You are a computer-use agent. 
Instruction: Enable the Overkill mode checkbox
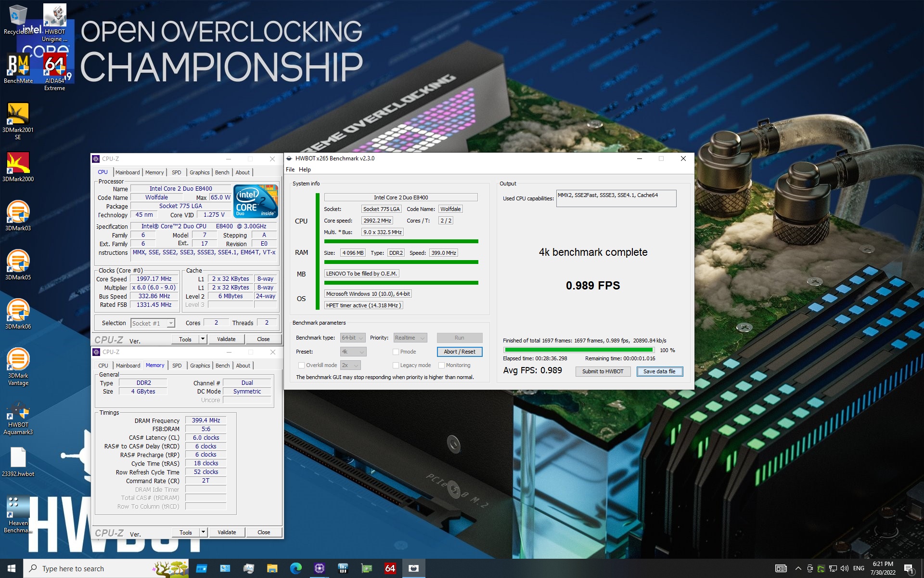tap(301, 365)
